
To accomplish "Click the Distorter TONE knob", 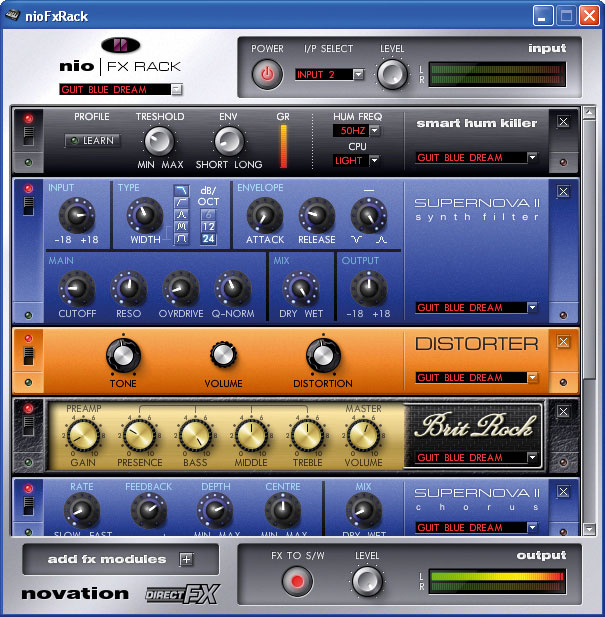I will click(x=123, y=355).
